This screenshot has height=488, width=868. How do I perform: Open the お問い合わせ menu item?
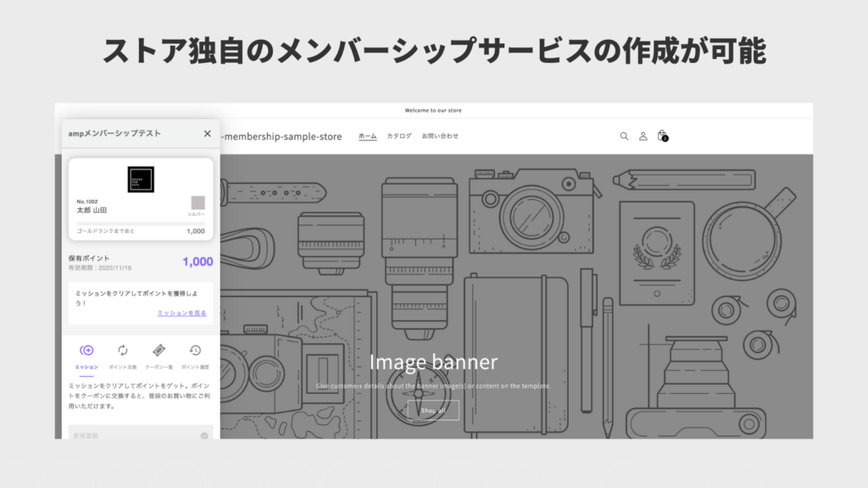click(x=440, y=136)
